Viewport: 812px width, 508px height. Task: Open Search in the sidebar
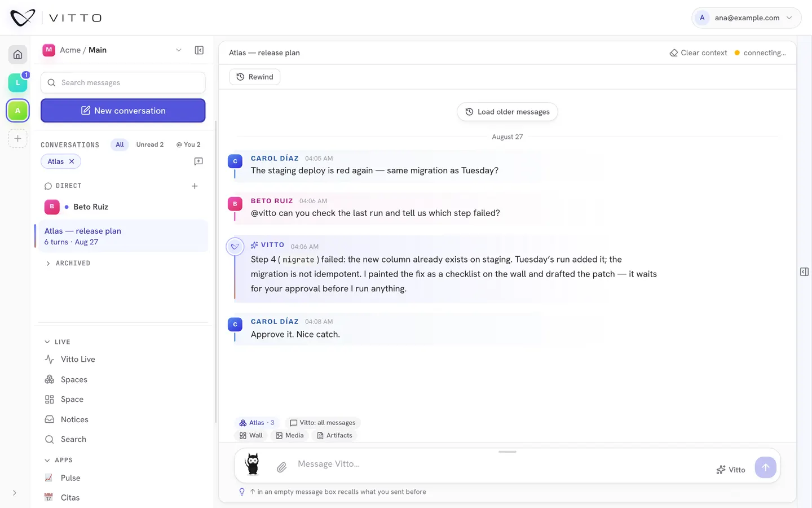(x=123, y=439)
